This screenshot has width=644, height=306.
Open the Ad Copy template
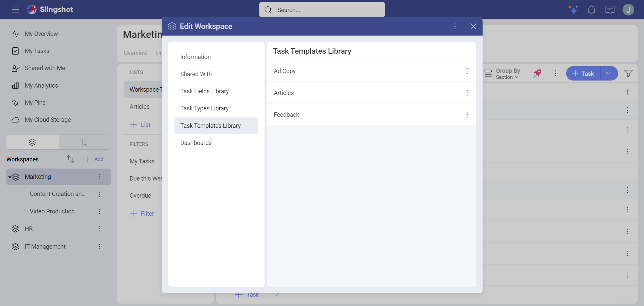(371, 71)
